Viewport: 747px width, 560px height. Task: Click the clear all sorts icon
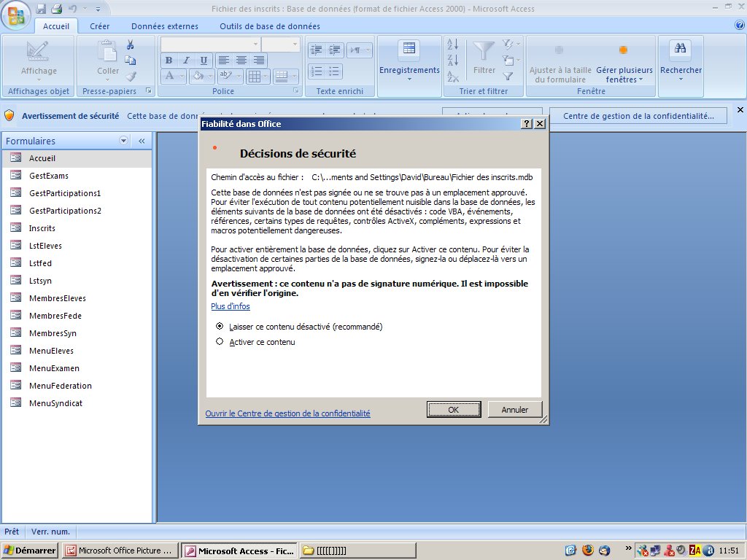coord(452,76)
